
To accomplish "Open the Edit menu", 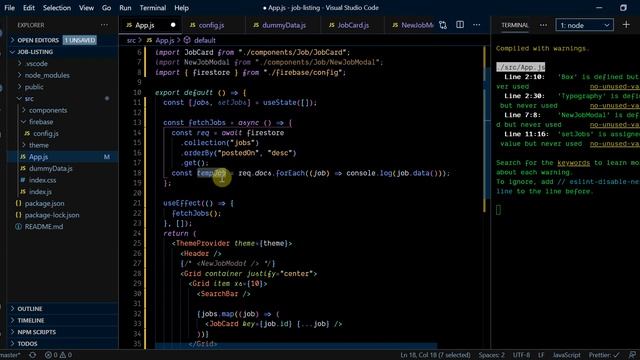I will (x=29, y=8).
